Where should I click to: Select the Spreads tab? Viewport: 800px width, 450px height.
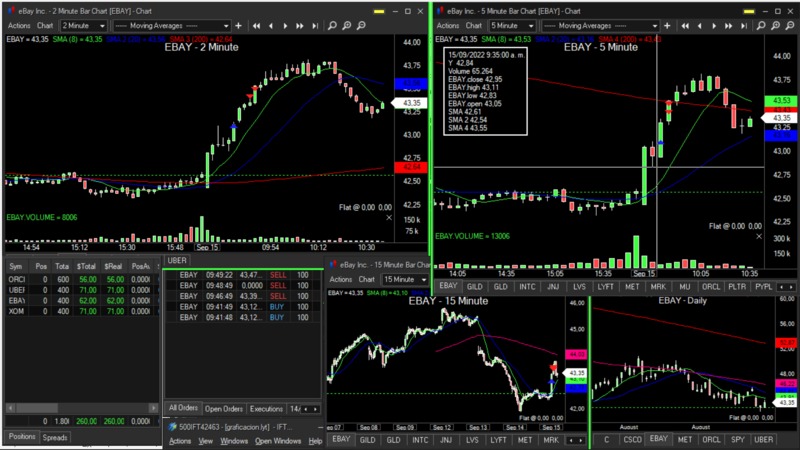(x=55, y=437)
